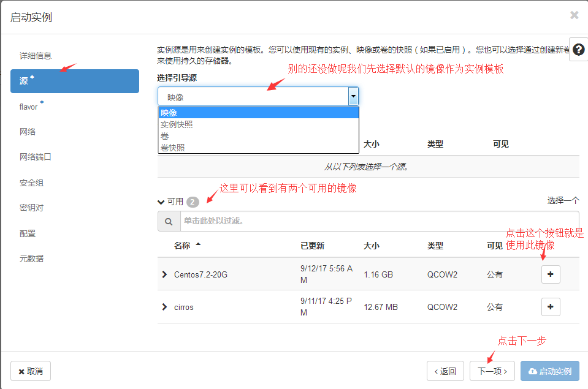The image size is (588, 389).
Task: Choose 卷快照 from boot source list
Action: coord(172,147)
